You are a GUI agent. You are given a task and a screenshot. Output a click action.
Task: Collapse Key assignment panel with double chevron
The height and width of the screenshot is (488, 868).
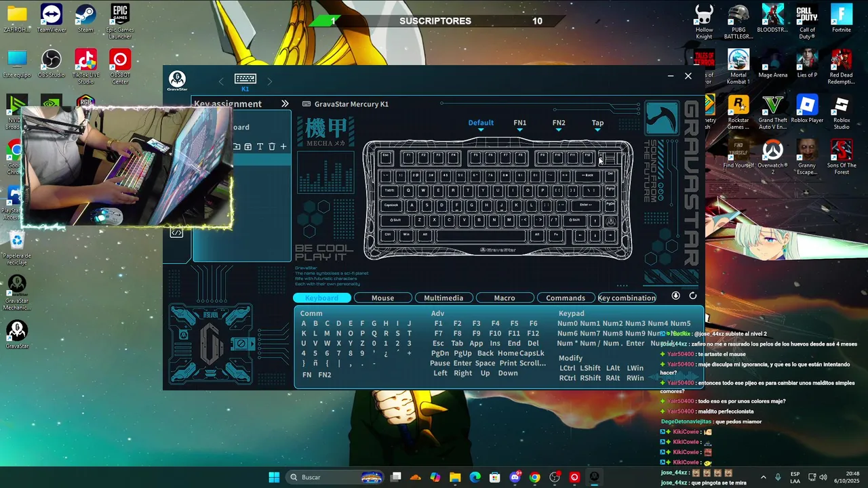click(285, 104)
